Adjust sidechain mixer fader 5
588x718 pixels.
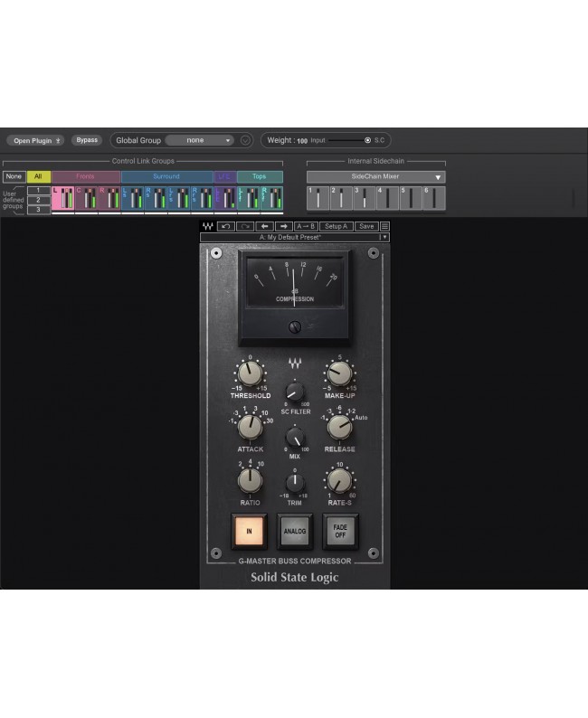(411, 198)
